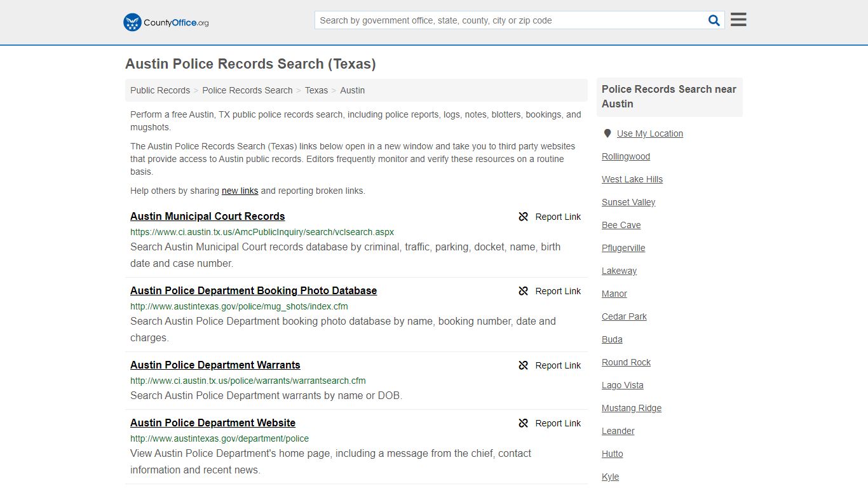
Task: Choose Round Rock in the sidebar
Action: (627, 362)
